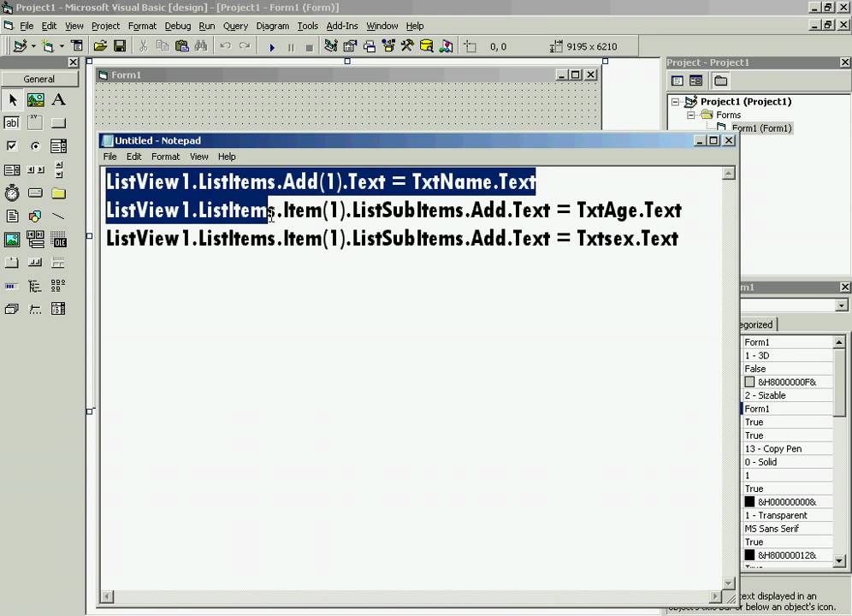Click the Categorized tab in Properties
Screen dimensions: 852x616
click(757, 324)
